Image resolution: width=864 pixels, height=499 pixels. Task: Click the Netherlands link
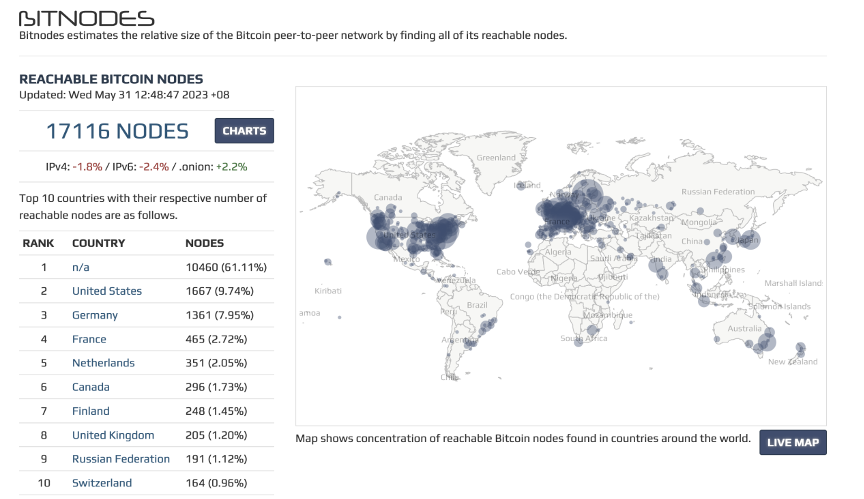[104, 363]
